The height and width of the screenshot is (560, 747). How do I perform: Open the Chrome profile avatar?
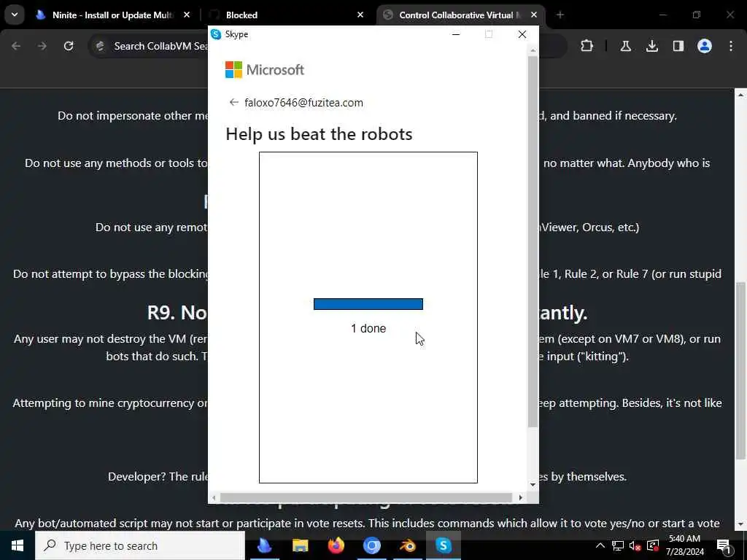(x=704, y=46)
